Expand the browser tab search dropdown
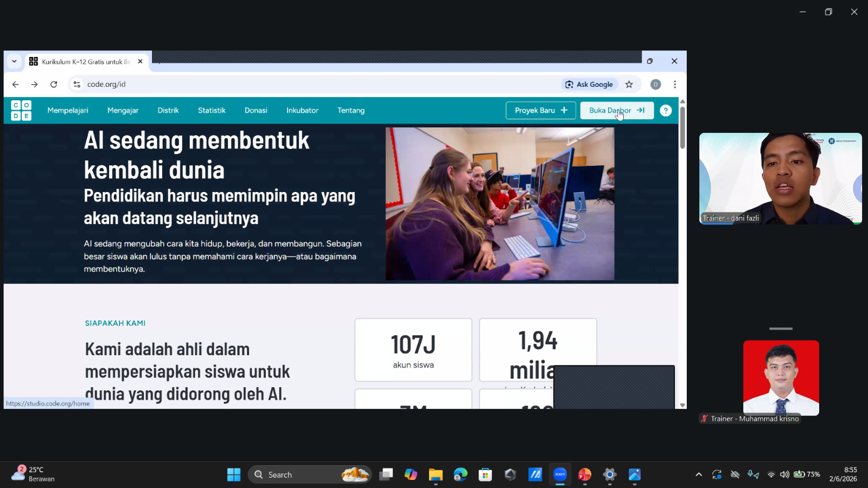This screenshot has height=488, width=868. pyautogui.click(x=14, y=62)
